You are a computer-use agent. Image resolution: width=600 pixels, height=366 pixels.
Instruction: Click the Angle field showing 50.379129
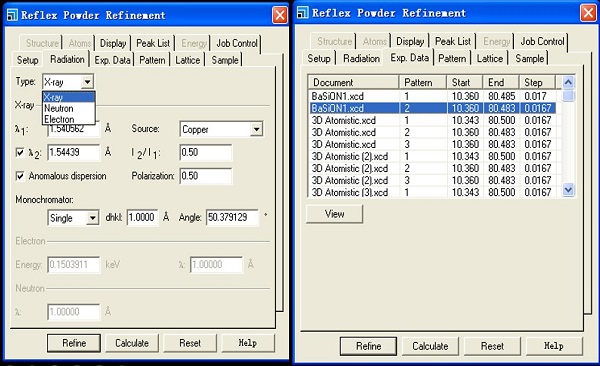pos(232,217)
